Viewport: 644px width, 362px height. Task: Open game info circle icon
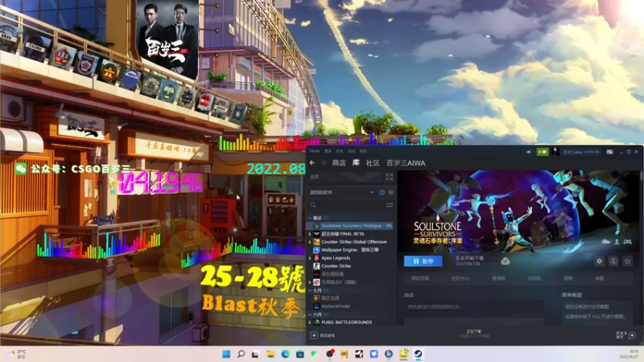click(x=613, y=261)
